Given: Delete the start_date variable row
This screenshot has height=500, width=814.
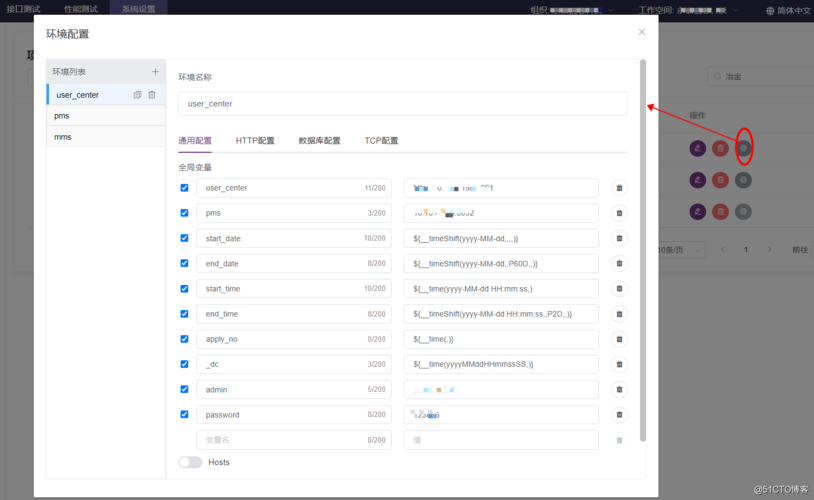Looking at the screenshot, I should click(619, 238).
